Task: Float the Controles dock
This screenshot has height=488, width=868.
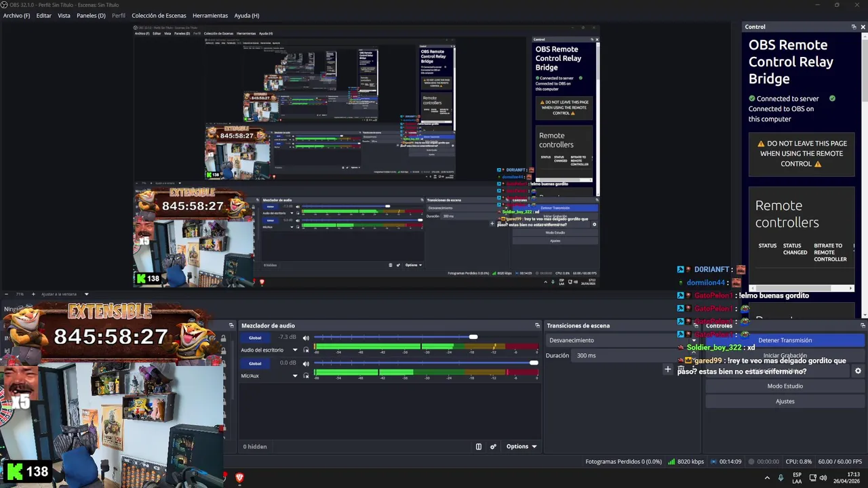Action: click(863, 326)
